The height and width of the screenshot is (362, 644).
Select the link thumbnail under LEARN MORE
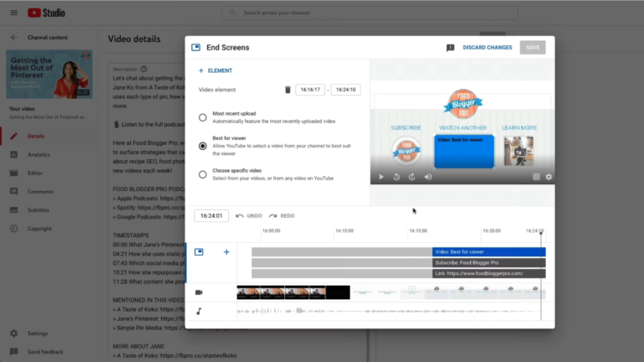pos(519,151)
